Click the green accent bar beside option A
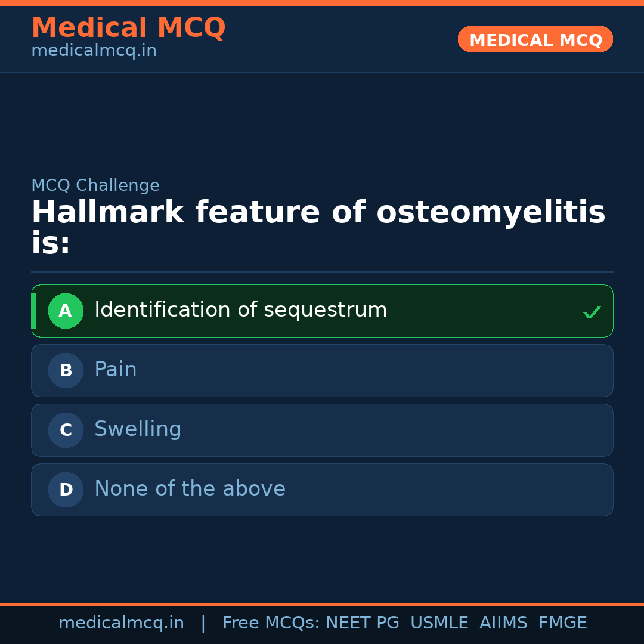This screenshot has width=644, height=644. (33, 311)
